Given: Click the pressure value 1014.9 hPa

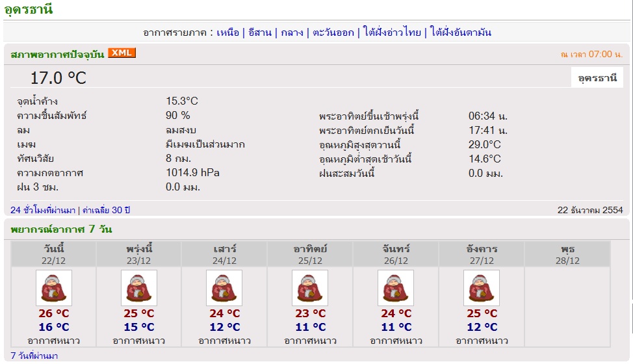Looking at the screenshot, I should click(192, 173).
